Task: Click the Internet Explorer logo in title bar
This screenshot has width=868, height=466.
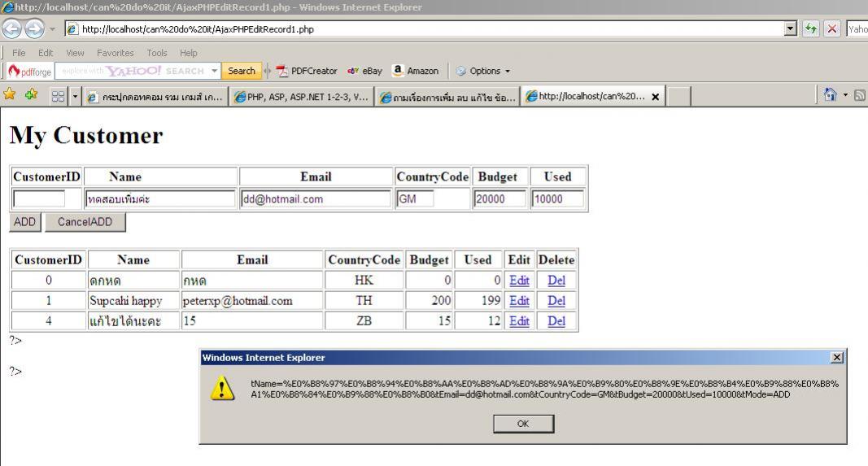Action: (x=8, y=7)
